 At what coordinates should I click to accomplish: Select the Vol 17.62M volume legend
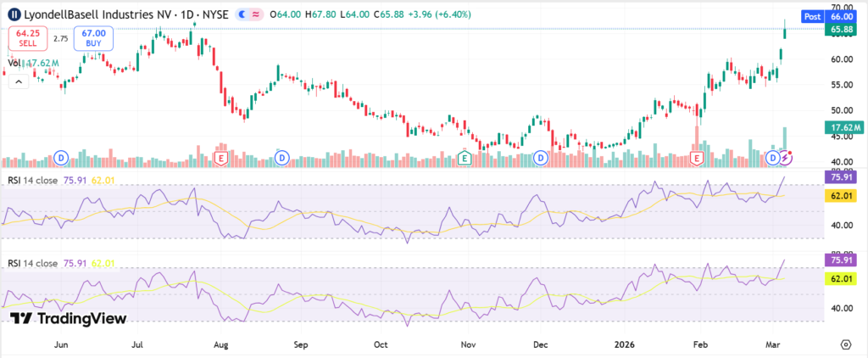(x=34, y=63)
